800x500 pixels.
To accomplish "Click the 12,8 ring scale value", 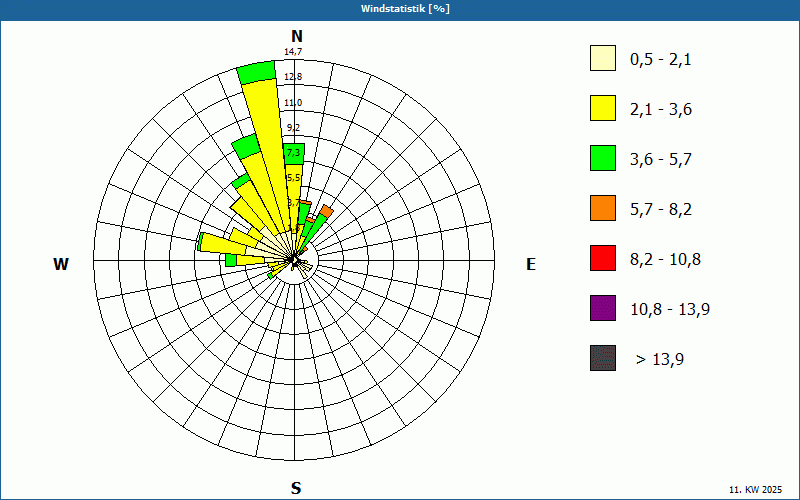I will click(x=293, y=77).
